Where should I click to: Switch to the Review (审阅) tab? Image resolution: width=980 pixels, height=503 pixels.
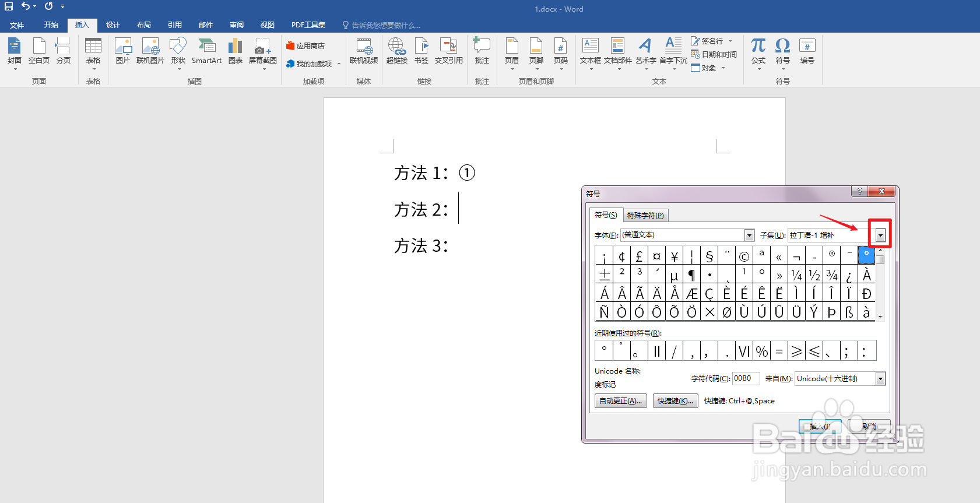[237, 25]
